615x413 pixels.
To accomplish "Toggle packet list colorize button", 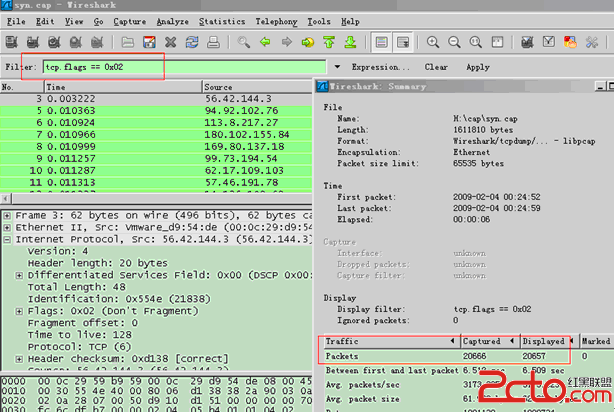I will click(382, 42).
